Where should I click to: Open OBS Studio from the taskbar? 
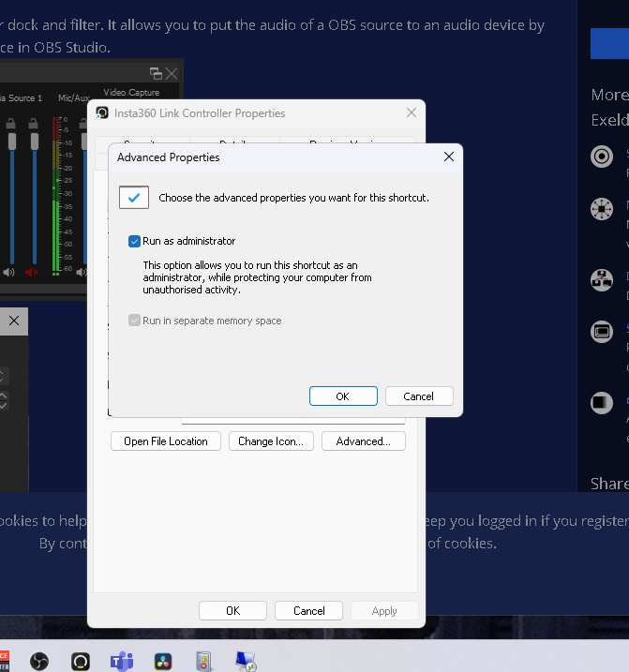click(x=39, y=662)
